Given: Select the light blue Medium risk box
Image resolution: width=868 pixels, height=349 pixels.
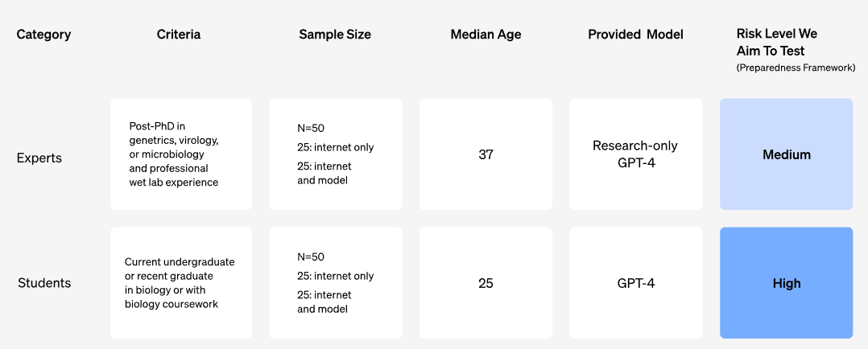Looking at the screenshot, I should coord(786,154).
